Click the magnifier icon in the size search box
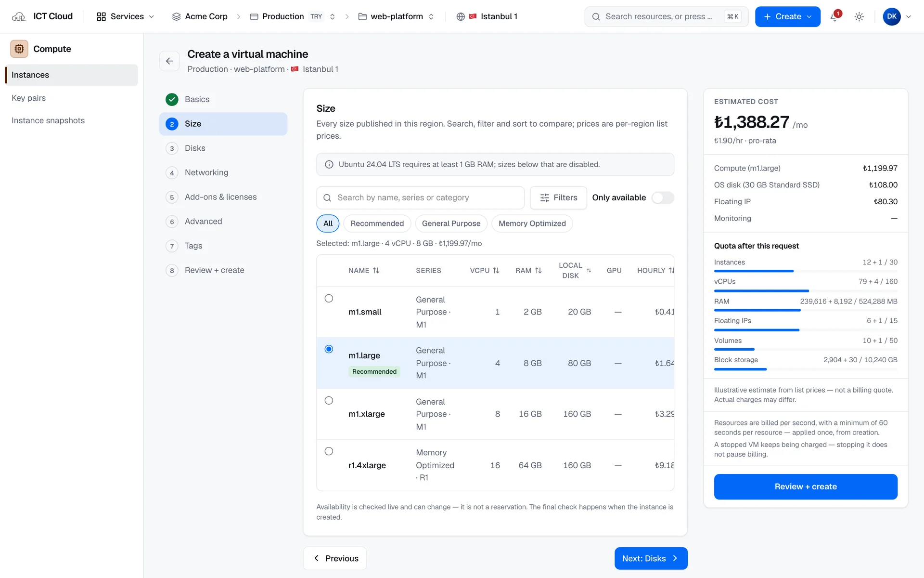Screen dimensions: 924x578 point(327,198)
